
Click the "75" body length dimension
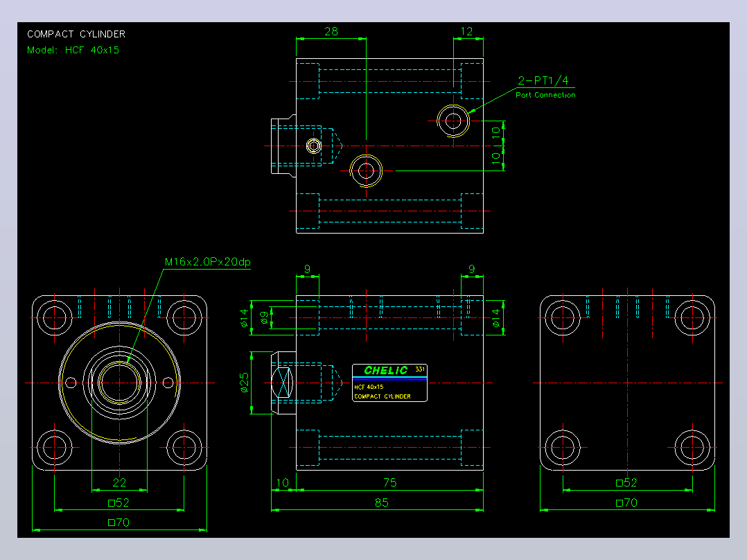(x=389, y=483)
